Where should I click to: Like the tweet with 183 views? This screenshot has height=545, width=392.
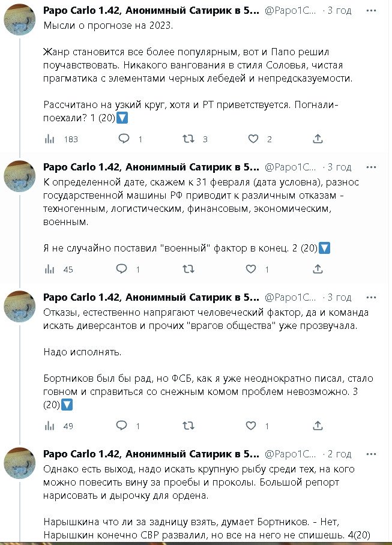coord(253,139)
